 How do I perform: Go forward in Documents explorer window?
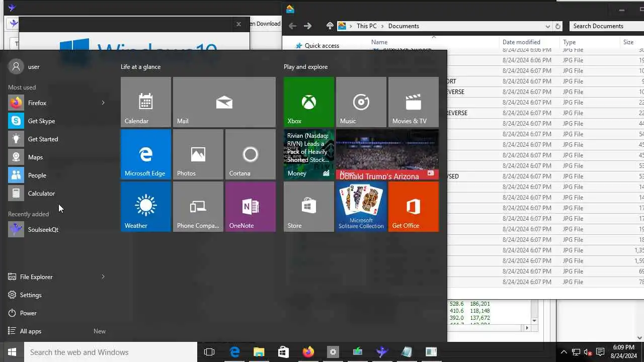click(x=307, y=26)
